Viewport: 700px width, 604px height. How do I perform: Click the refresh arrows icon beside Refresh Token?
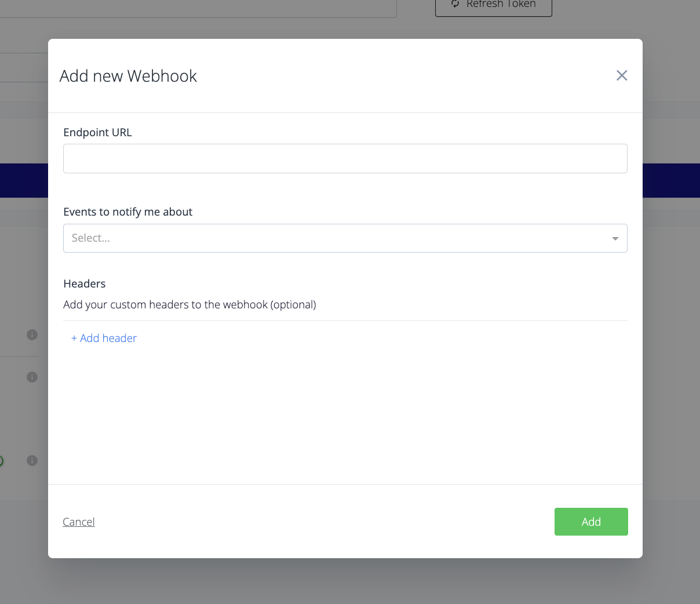pos(455,4)
